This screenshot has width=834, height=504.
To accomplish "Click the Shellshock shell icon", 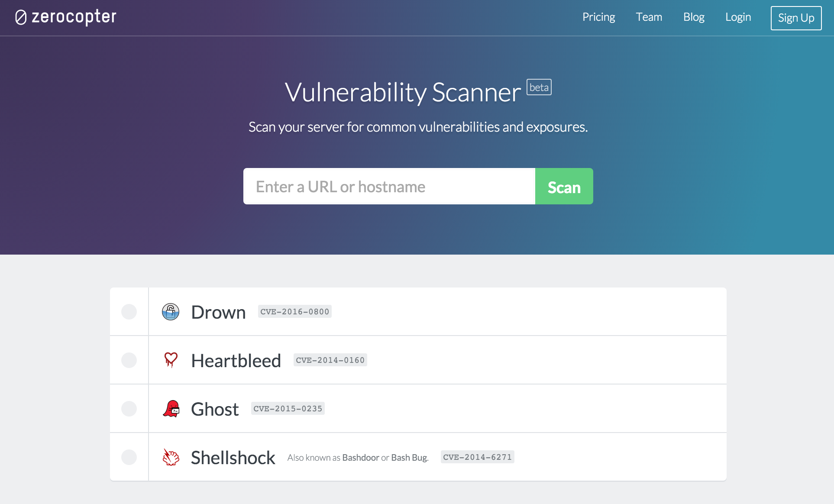I will 171,457.
